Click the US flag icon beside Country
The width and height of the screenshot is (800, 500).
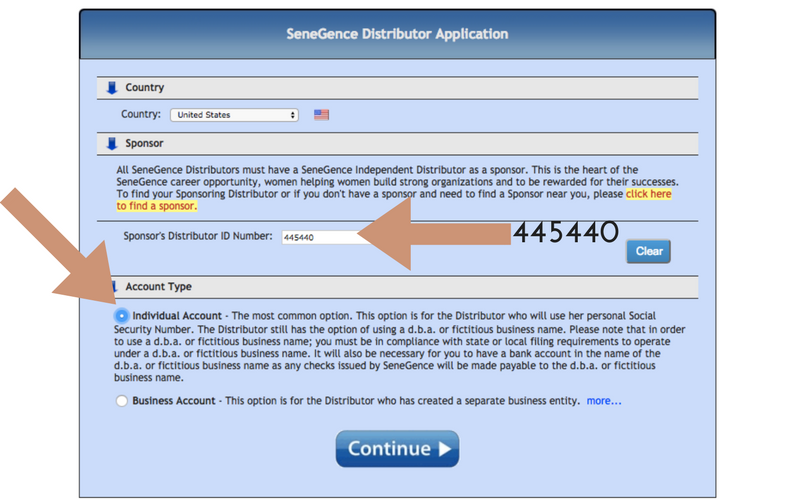tap(321, 115)
